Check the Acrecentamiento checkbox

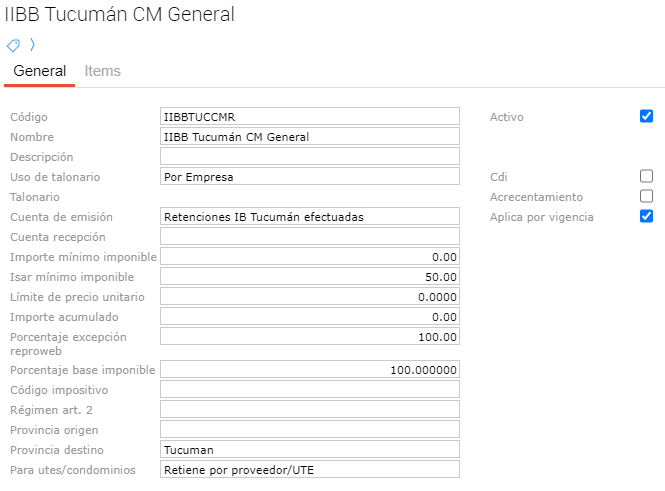646,196
